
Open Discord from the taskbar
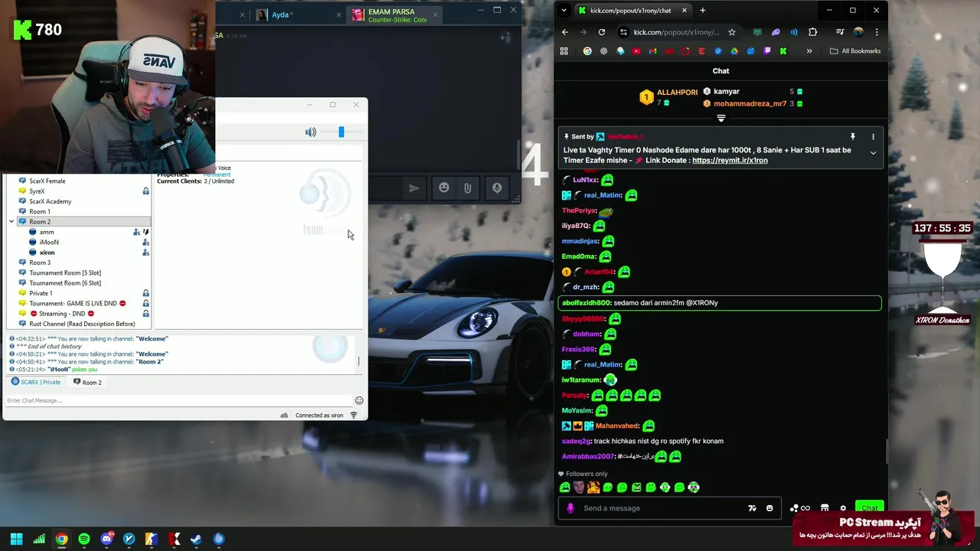click(106, 539)
